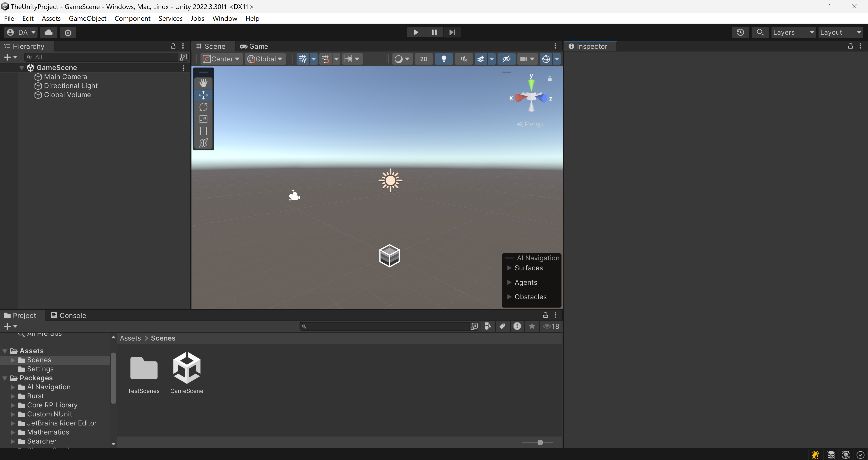Click the Directional Light sun gizmo

(390, 180)
